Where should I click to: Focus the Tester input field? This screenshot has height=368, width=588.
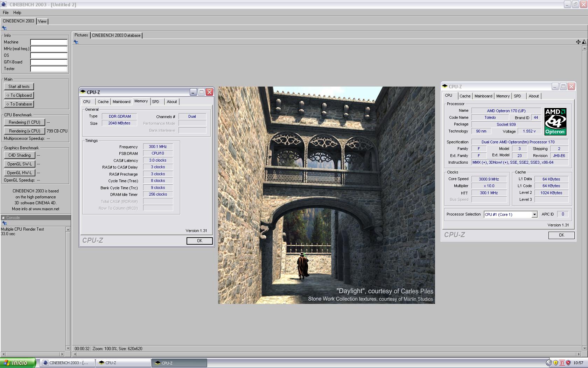[49, 69]
